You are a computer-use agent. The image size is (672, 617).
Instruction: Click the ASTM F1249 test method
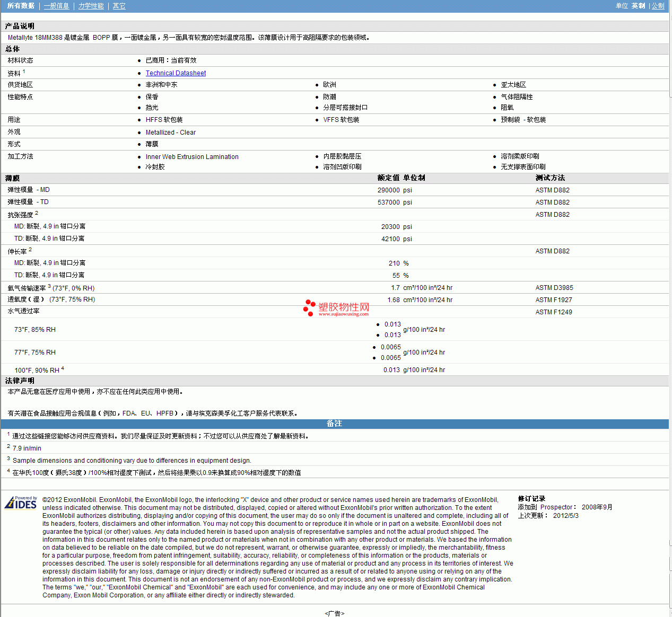[554, 312]
